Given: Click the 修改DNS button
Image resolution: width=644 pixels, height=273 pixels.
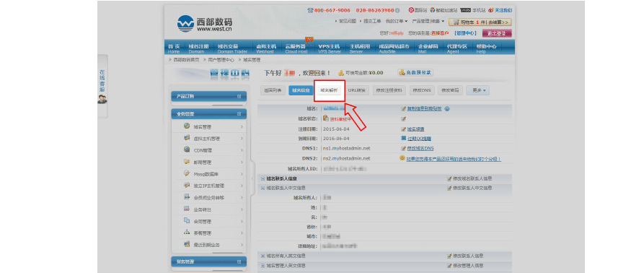Looking at the screenshot, I should (422, 90).
